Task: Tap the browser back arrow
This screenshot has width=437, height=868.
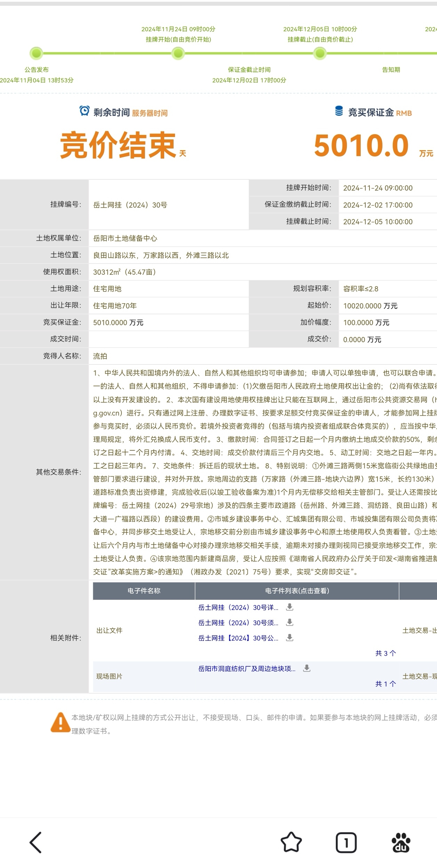Action: pyautogui.click(x=35, y=842)
